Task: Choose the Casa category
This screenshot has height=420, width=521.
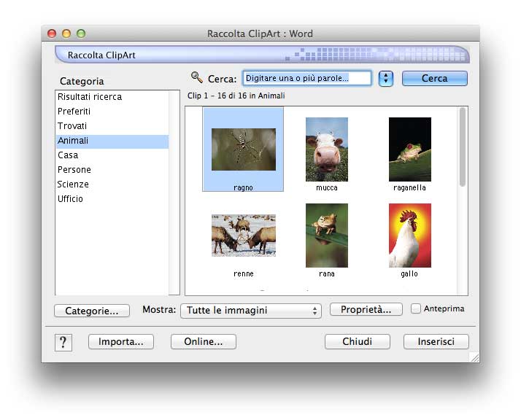Action: coord(112,155)
